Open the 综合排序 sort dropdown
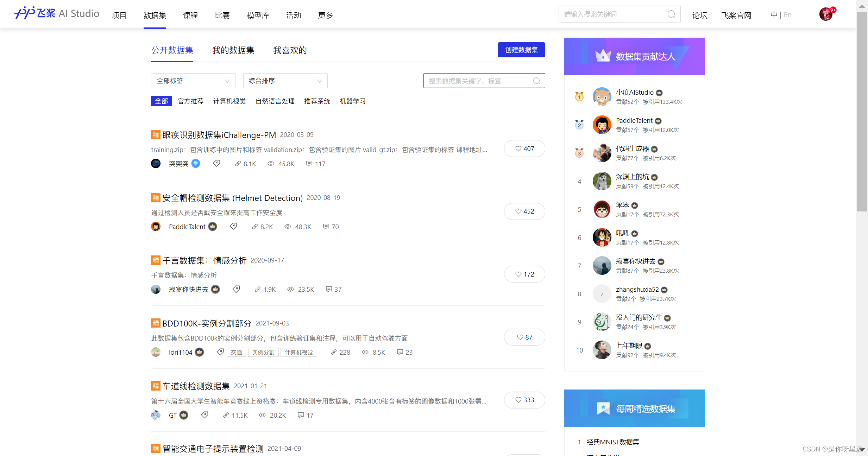This screenshot has width=868, height=456. click(x=285, y=81)
